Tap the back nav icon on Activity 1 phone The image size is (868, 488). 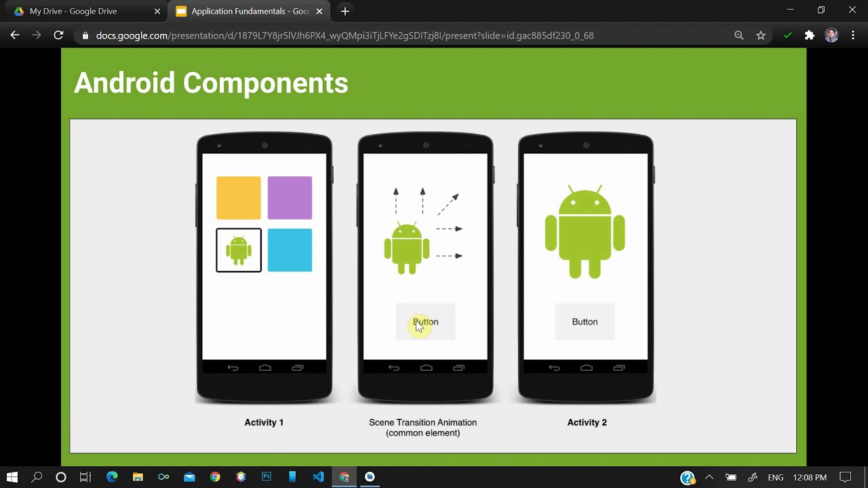pos(233,368)
